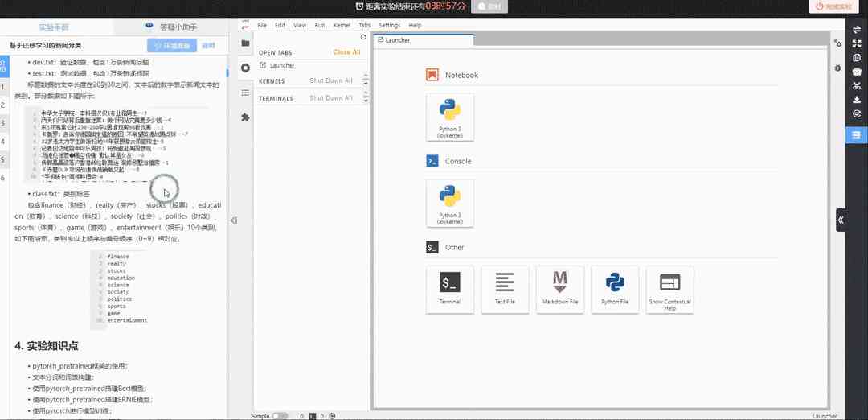The width and height of the screenshot is (868, 420).
Task: Open the debugger bug icon
Action: [x=837, y=68]
